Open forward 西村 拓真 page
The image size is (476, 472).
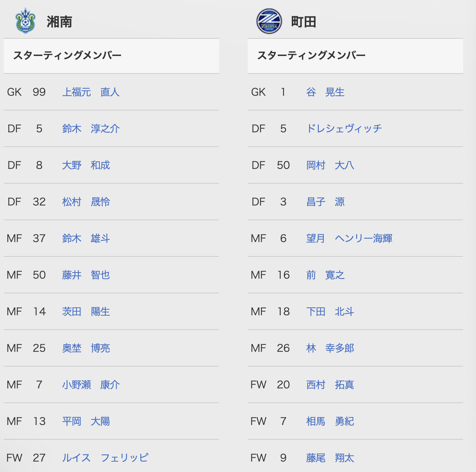pyautogui.click(x=330, y=385)
